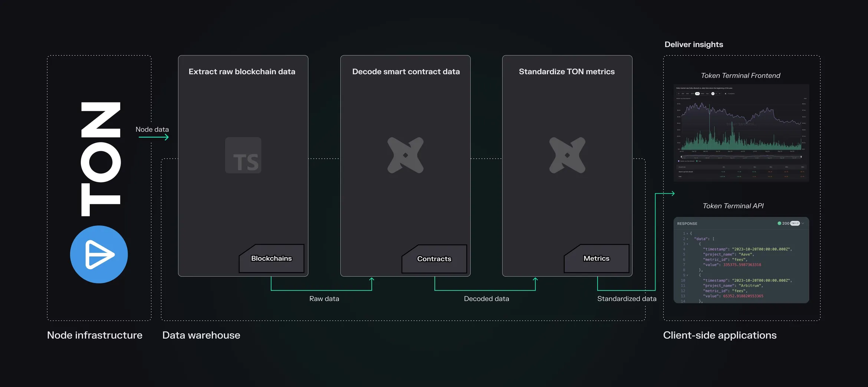Select the Contracts folder tab
This screenshot has width=868, height=387.
[x=434, y=258]
